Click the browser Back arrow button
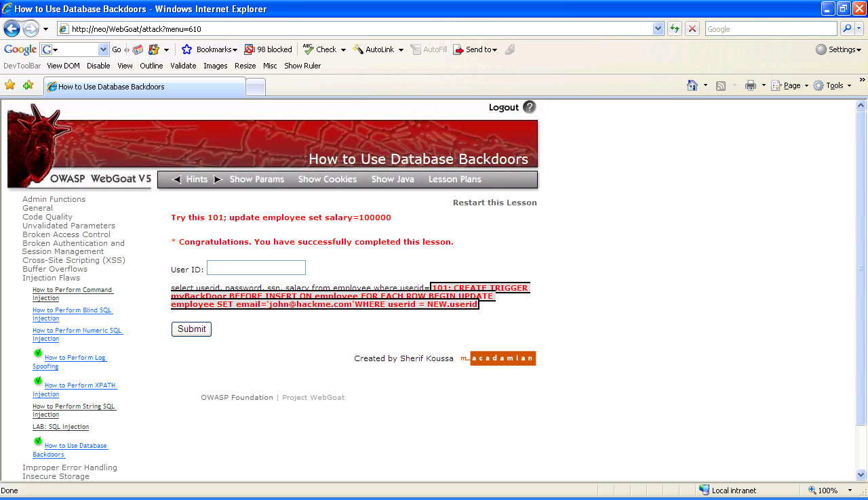Screen dimensions: 868x500 (x=12, y=29)
